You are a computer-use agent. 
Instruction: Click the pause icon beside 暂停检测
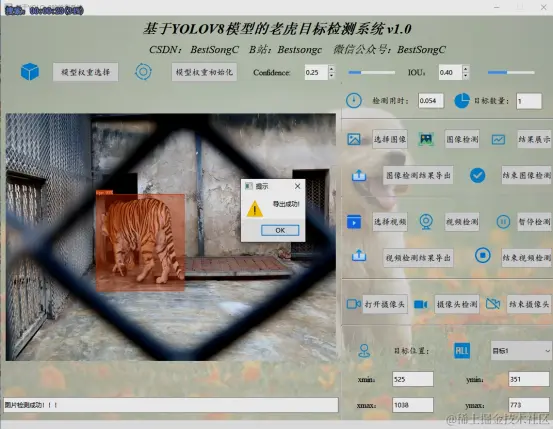click(x=503, y=222)
